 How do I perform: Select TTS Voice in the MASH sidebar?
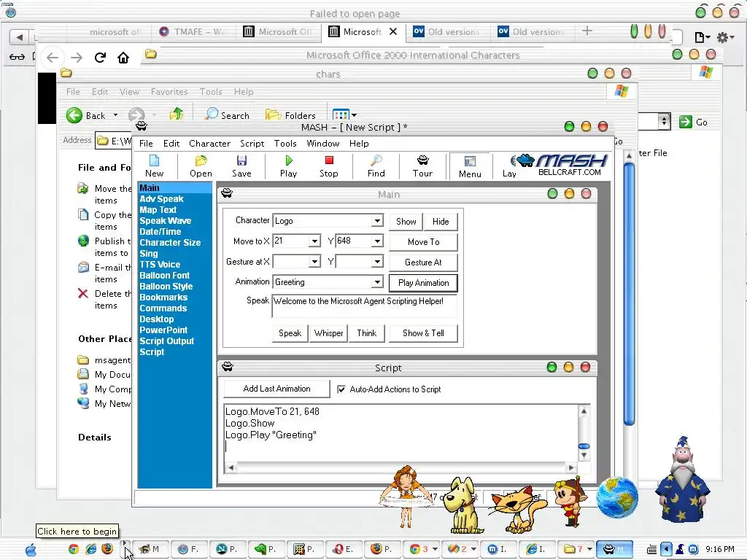click(x=160, y=264)
